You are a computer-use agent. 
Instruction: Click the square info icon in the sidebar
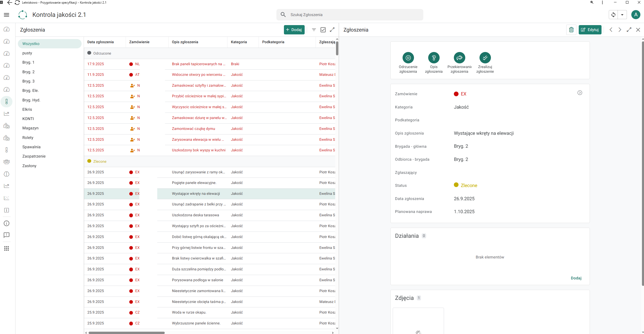(6, 210)
